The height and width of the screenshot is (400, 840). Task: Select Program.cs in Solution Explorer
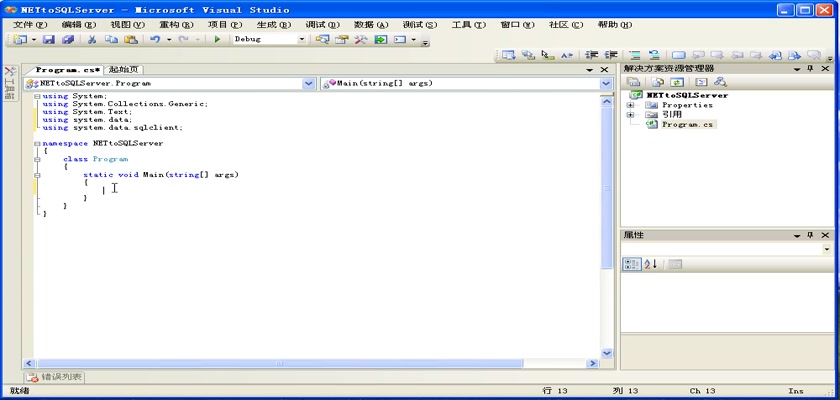click(x=687, y=124)
